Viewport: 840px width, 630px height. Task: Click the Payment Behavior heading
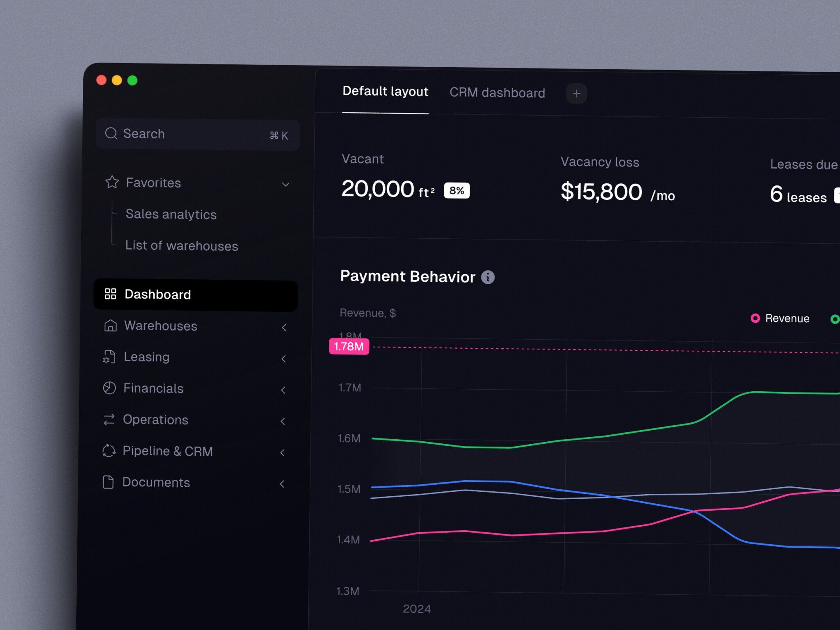(408, 276)
